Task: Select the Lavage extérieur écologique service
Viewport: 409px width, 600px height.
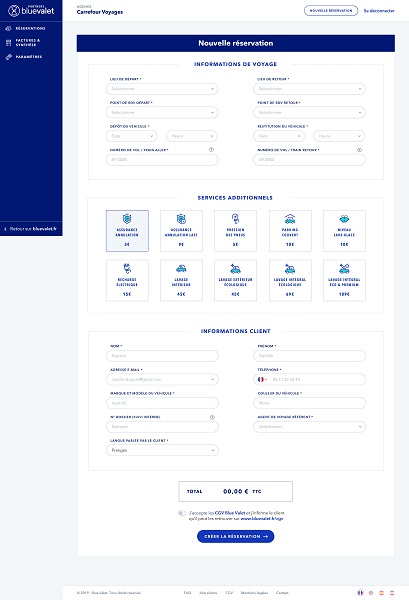Action: 235,280
